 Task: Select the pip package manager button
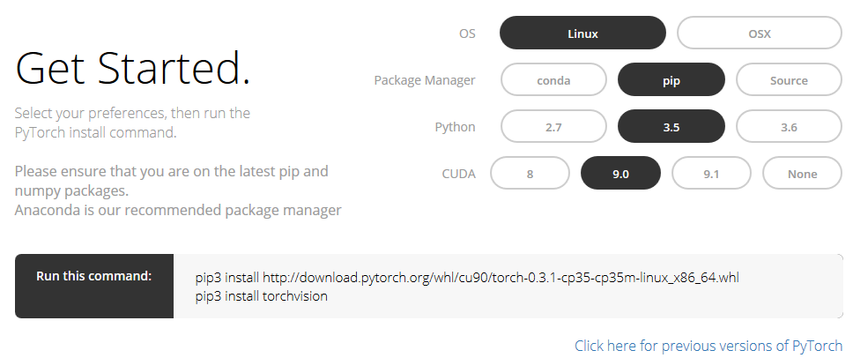pyautogui.click(x=671, y=80)
